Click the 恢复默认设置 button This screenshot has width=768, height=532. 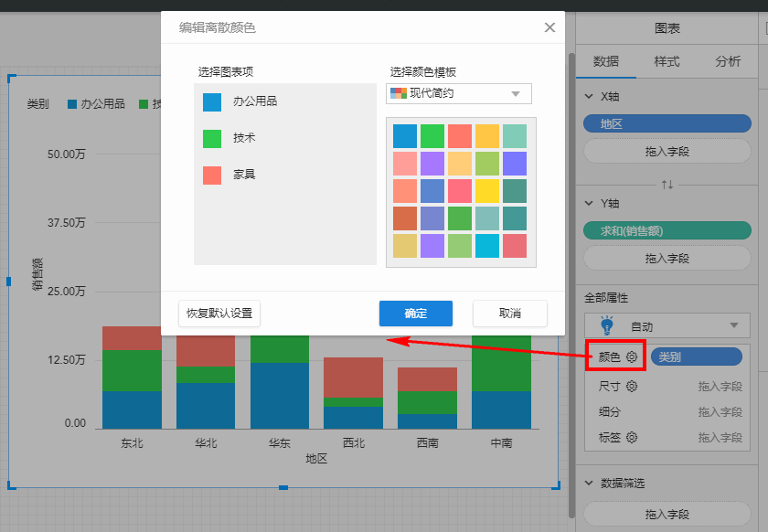tap(219, 314)
